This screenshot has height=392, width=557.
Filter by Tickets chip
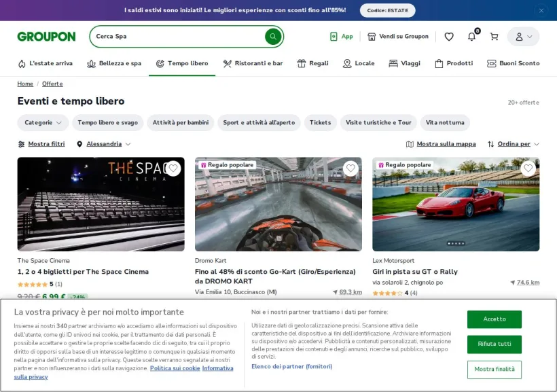tap(320, 122)
